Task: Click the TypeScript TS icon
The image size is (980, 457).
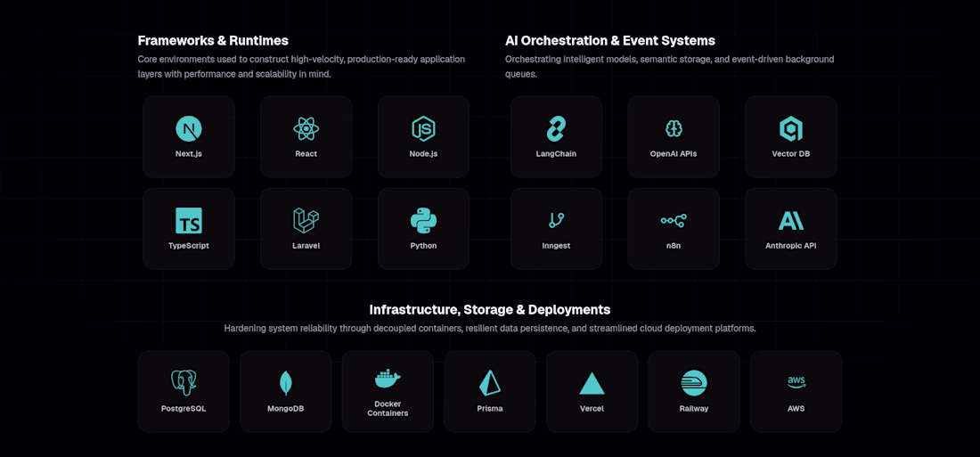Action: tap(189, 221)
